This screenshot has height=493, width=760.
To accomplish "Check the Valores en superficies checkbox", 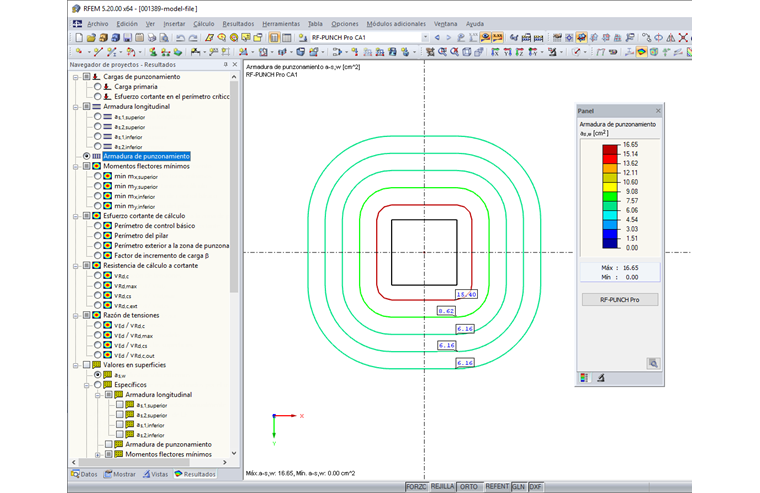I will (86, 365).
